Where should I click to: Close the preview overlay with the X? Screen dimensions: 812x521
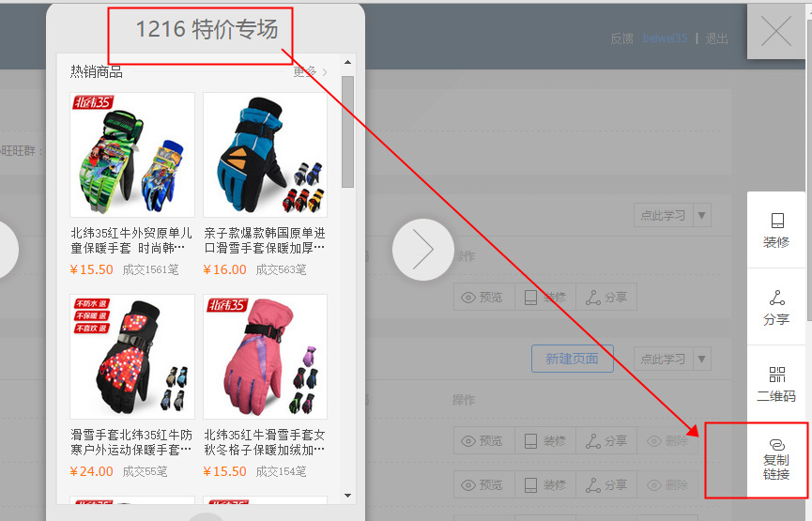tap(775, 33)
